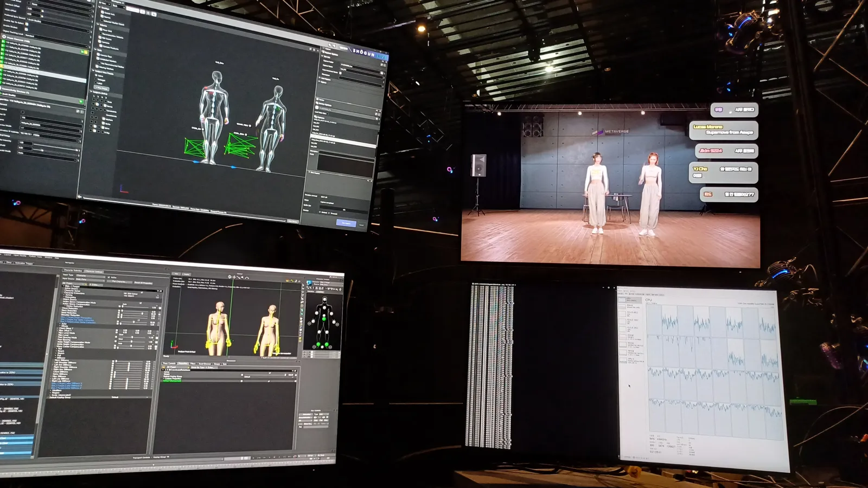This screenshot has height=488, width=868.
Task: Click the blue Start Capture button in Shogun
Action: tap(346, 223)
